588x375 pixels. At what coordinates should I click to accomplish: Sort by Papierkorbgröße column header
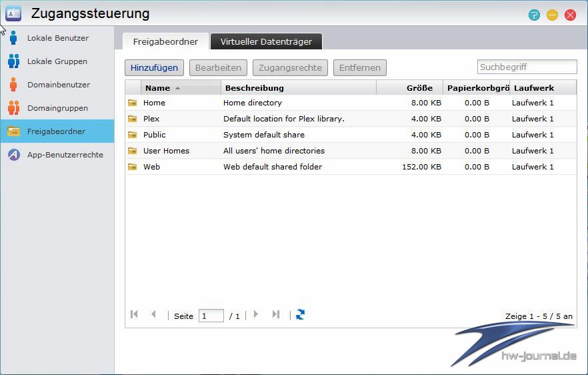click(476, 88)
